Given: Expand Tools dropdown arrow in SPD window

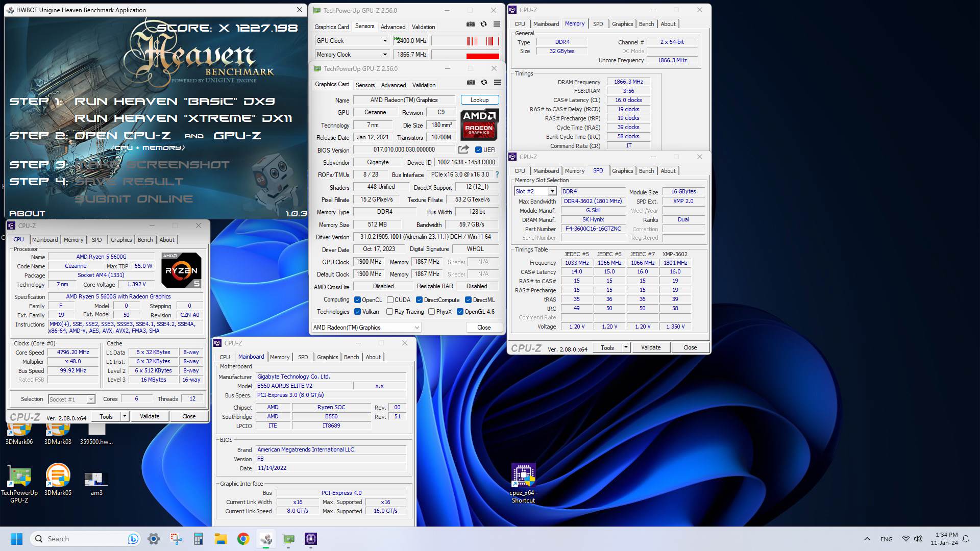Looking at the screenshot, I should pyautogui.click(x=625, y=347).
